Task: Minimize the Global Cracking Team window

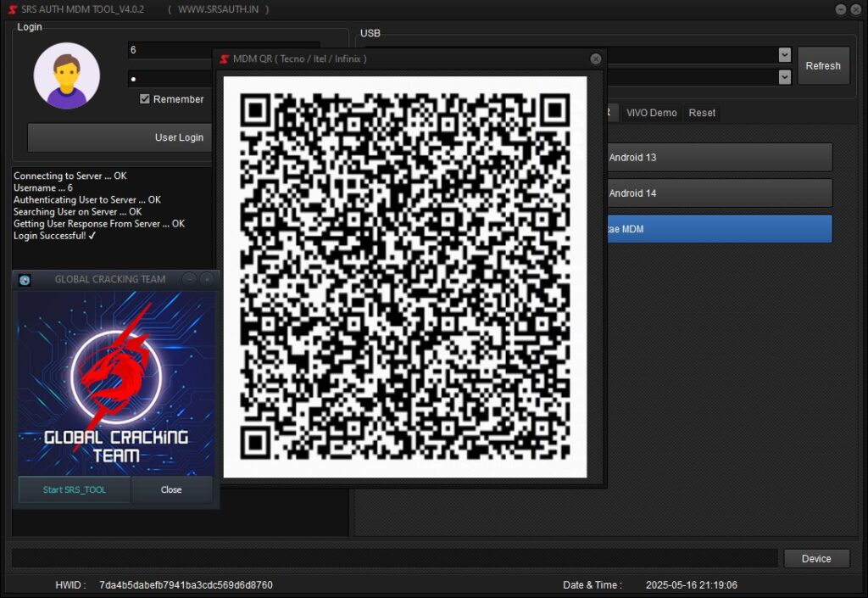Action: [189, 279]
